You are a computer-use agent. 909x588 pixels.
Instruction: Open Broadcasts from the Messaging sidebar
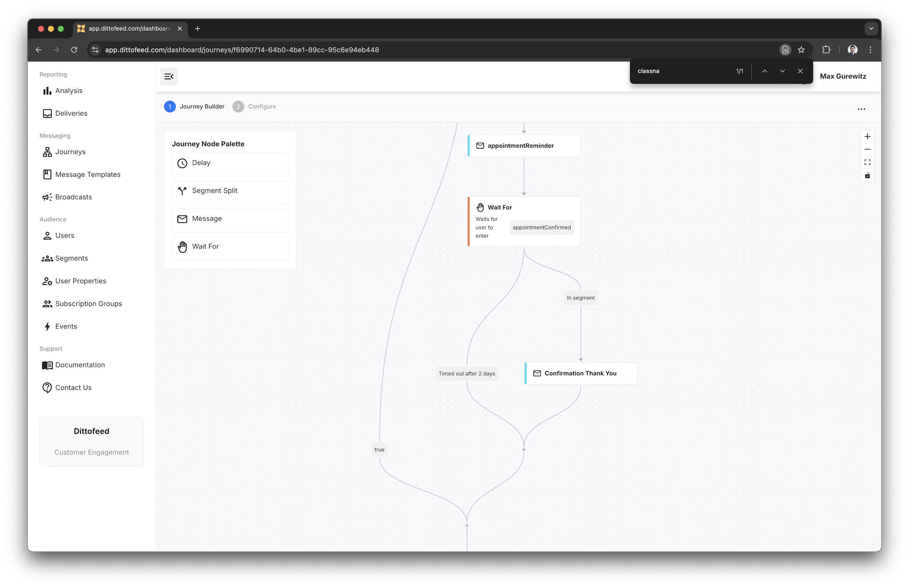coord(73,197)
